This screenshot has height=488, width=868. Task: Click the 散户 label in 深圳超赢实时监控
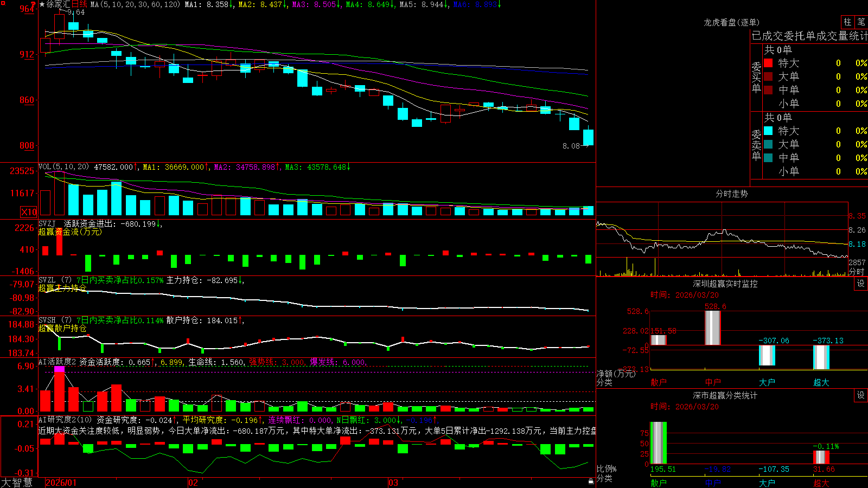pos(658,382)
